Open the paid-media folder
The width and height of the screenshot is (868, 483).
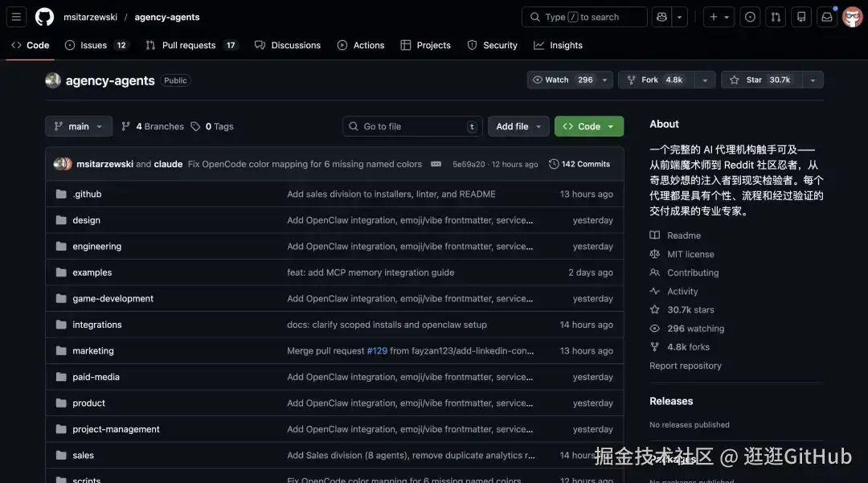point(96,377)
